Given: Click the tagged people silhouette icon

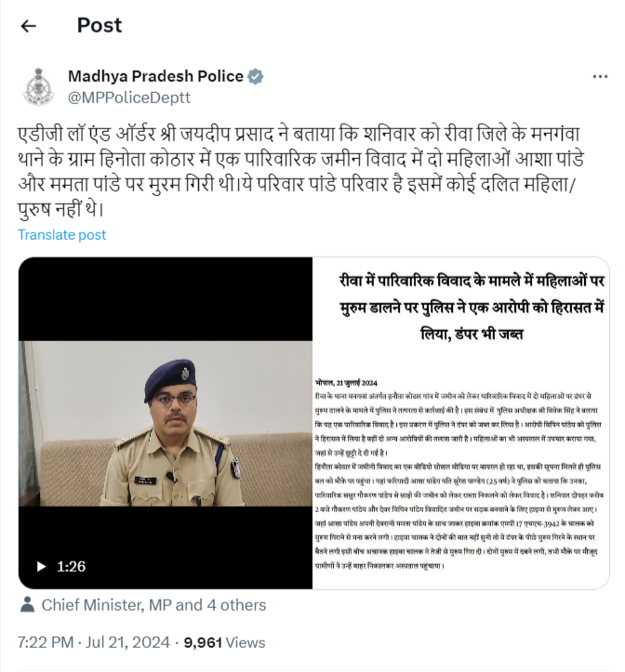Looking at the screenshot, I should [x=28, y=605].
